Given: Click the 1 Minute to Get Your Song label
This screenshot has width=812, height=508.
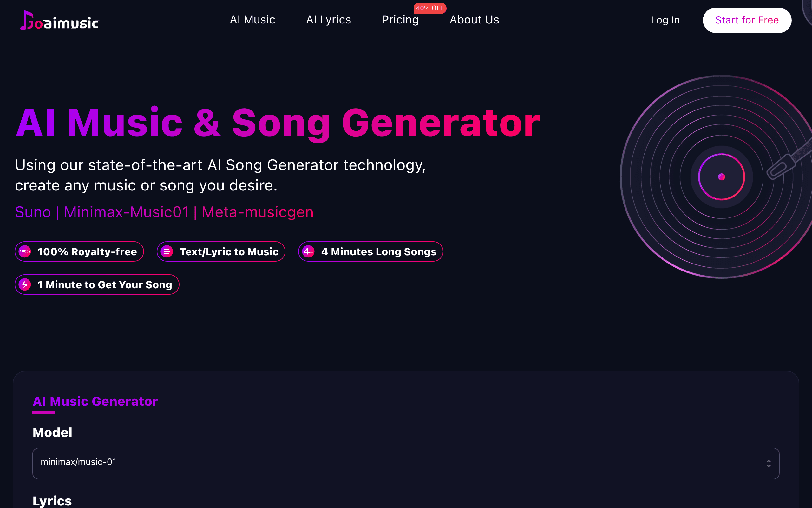Looking at the screenshot, I should click(x=105, y=284).
